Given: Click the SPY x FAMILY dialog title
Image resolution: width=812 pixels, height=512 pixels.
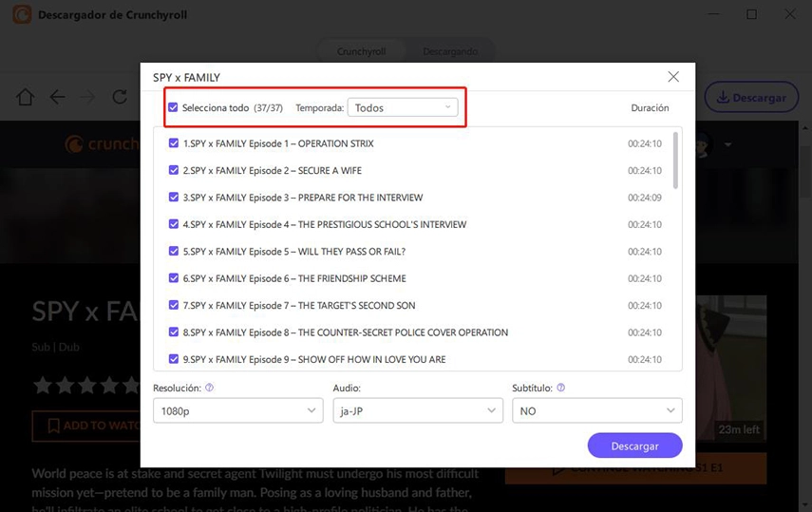Looking at the screenshot, I should pyautogui.click(x=186, y=77).
